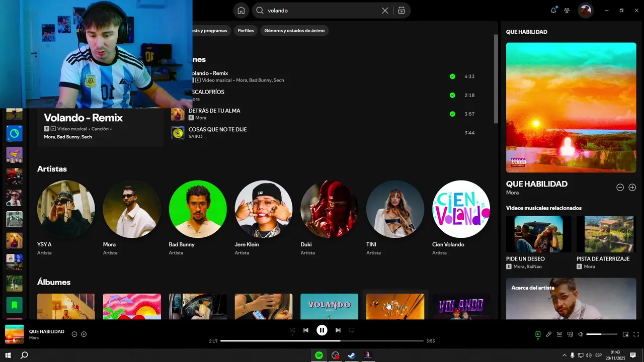Viewport: 644px width, 362px height.
Task: Select the Perfiles filter chip
Action: (x=246, y=31)
